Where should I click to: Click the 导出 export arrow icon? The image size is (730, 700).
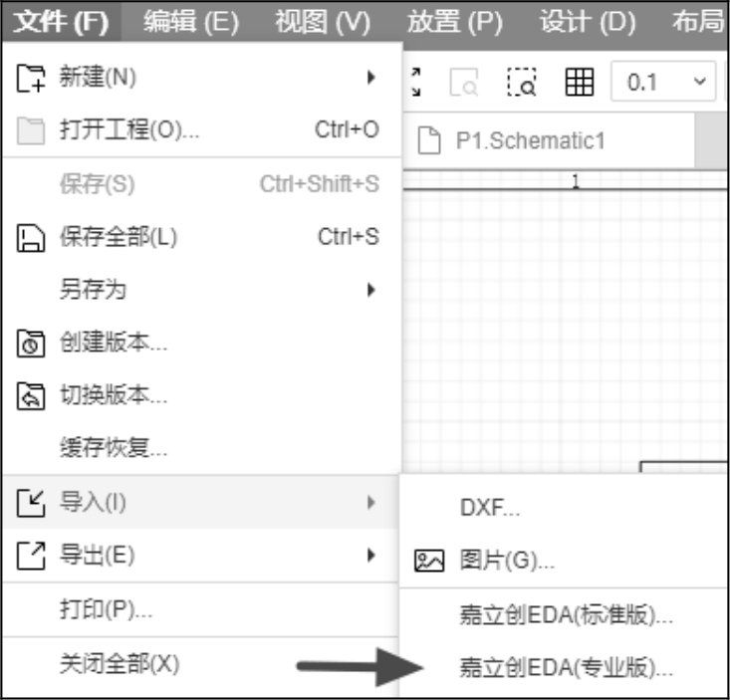coord(32,556)
